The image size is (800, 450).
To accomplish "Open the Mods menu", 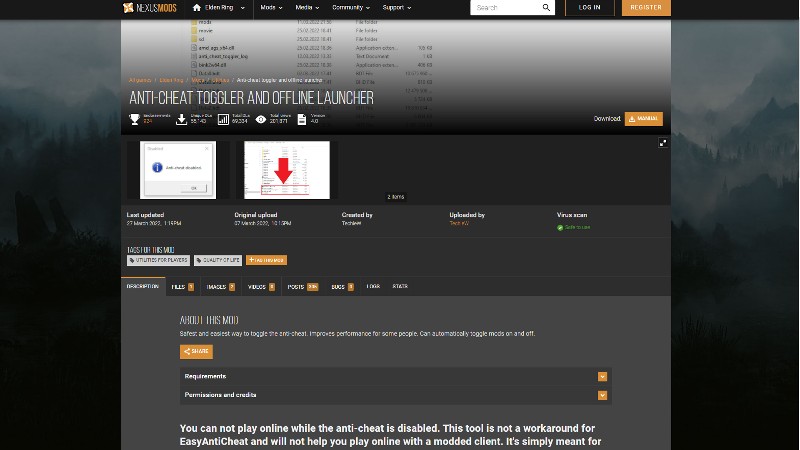I will point(271,8).
